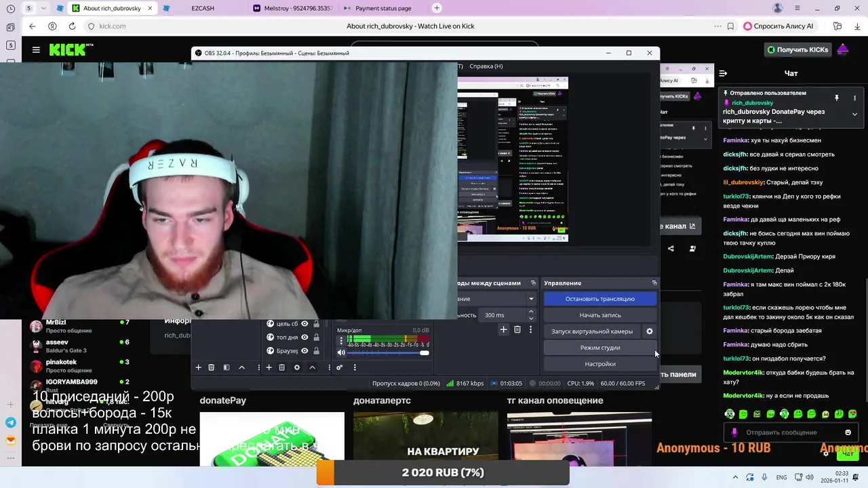Click Начать запись in OBS
868x488 pixels.
point(600,315)
